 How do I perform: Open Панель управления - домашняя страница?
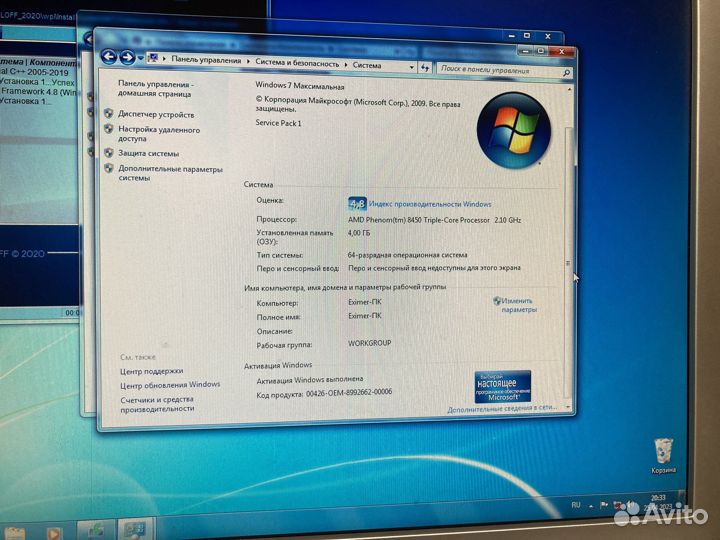click(155, 89)
